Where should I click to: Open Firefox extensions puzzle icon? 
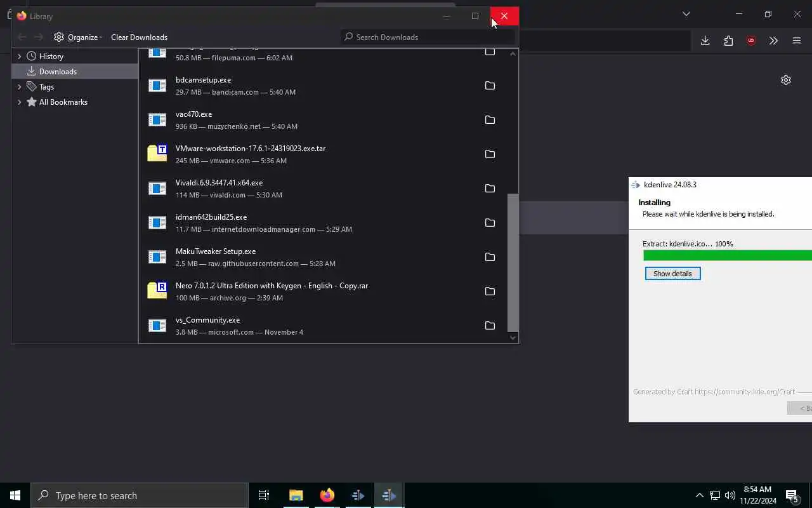(728, 41)
